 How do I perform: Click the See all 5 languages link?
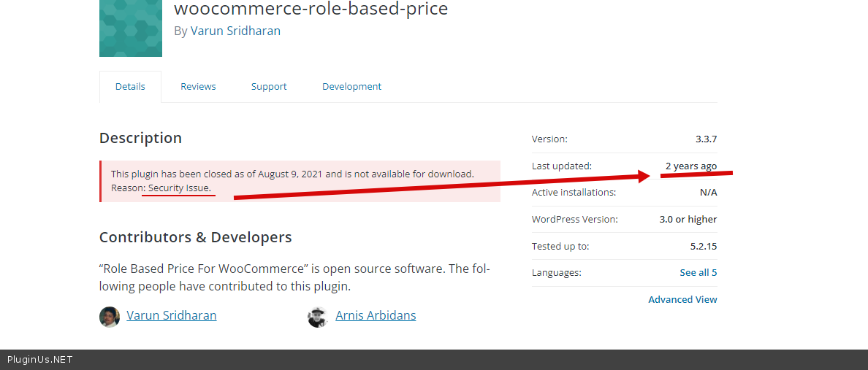(698, 272)
